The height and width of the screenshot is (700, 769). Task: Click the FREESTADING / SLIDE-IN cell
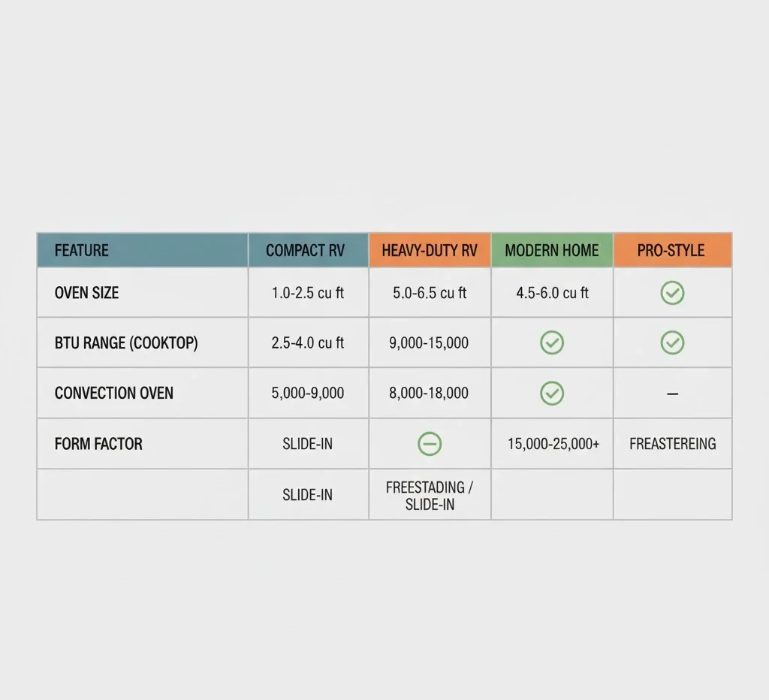pos(430,496)
